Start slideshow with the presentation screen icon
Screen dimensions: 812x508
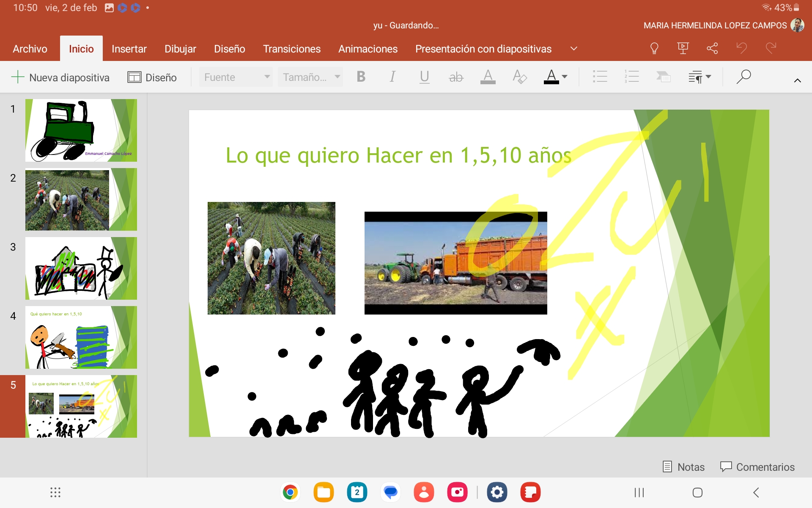tap(683, 49)
